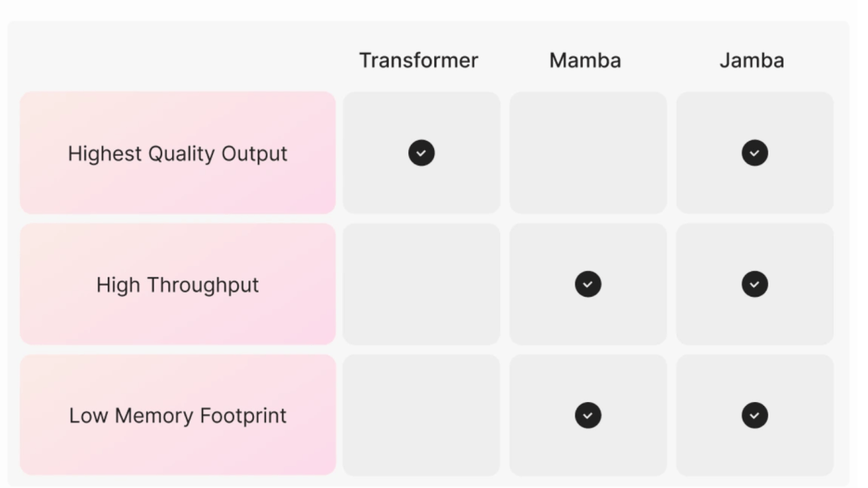Click the Jamba High Throughput checkmark

754,284
